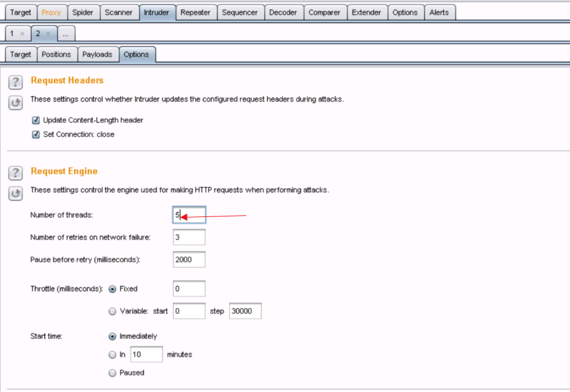Open the Extender tab
Image resolution: width=570 pixels, height=392 pixels.
pyautogui.click(x=367, y=12)
